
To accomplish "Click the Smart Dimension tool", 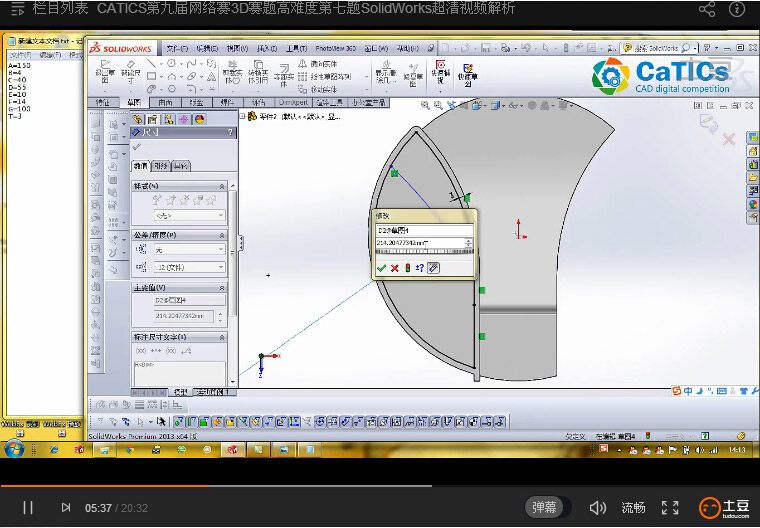I will [x=131, y=72].
